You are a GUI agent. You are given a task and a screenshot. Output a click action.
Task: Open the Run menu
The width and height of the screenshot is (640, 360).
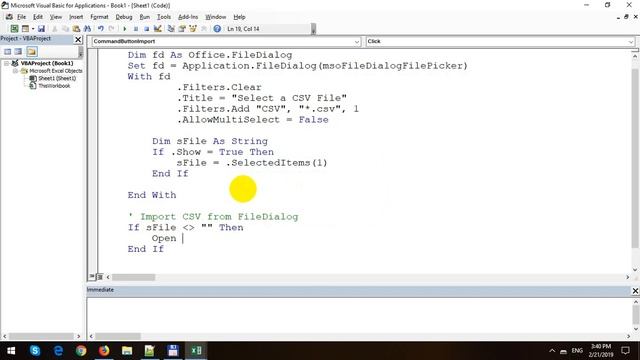tap(144, 17)
